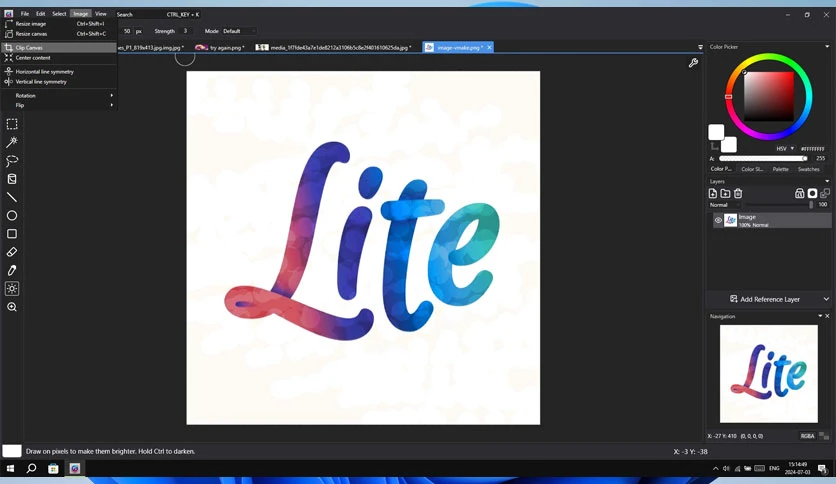Select the Line drawing tool

12,197
